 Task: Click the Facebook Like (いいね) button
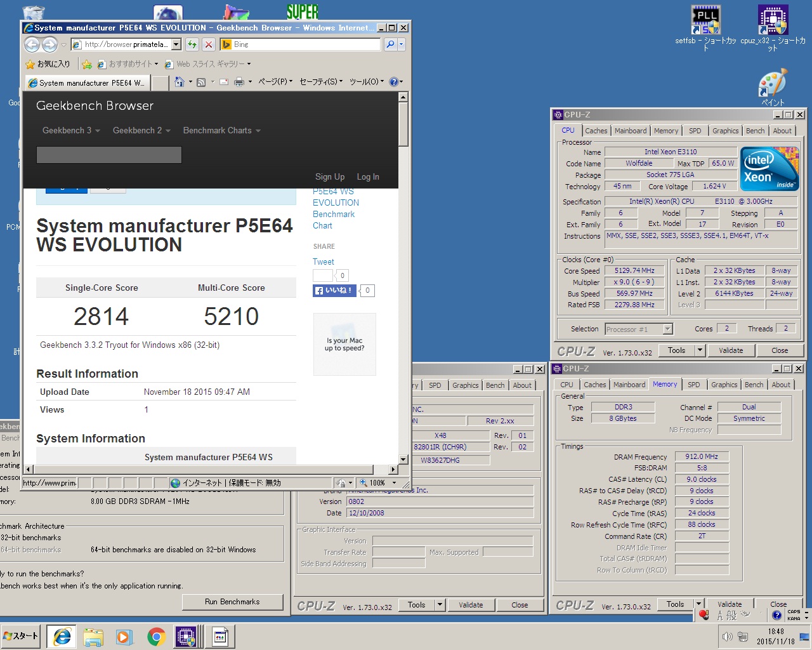point(334,290)
